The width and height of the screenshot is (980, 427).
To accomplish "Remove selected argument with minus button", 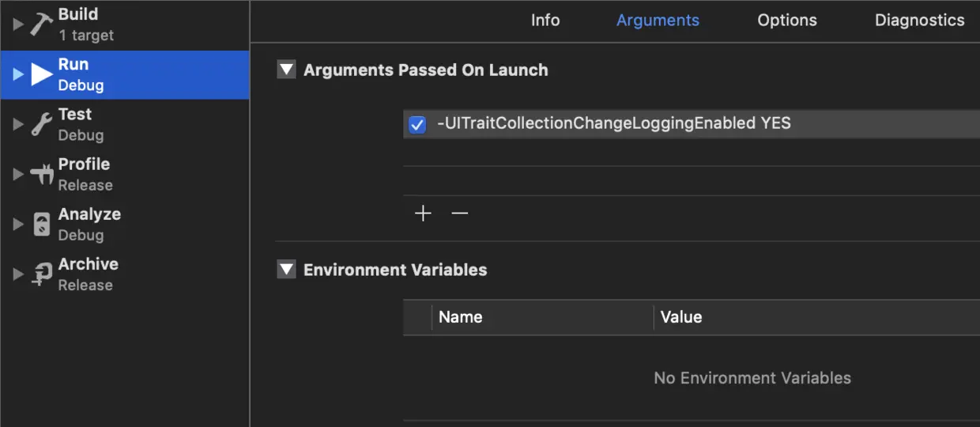I will pos(460,213).
